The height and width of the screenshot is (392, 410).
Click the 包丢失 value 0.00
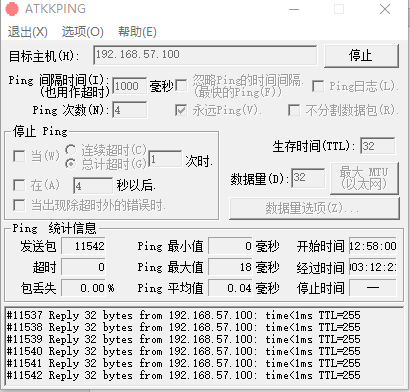point(84,288)
